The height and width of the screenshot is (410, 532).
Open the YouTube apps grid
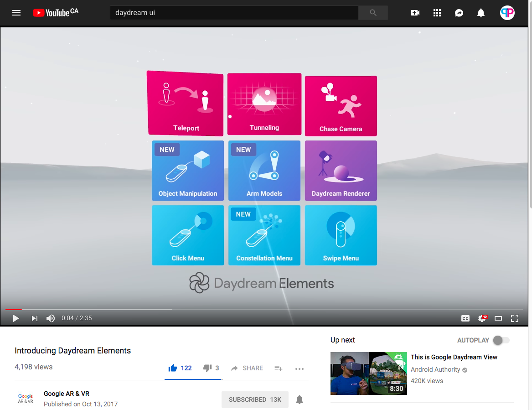coord(437,13)
